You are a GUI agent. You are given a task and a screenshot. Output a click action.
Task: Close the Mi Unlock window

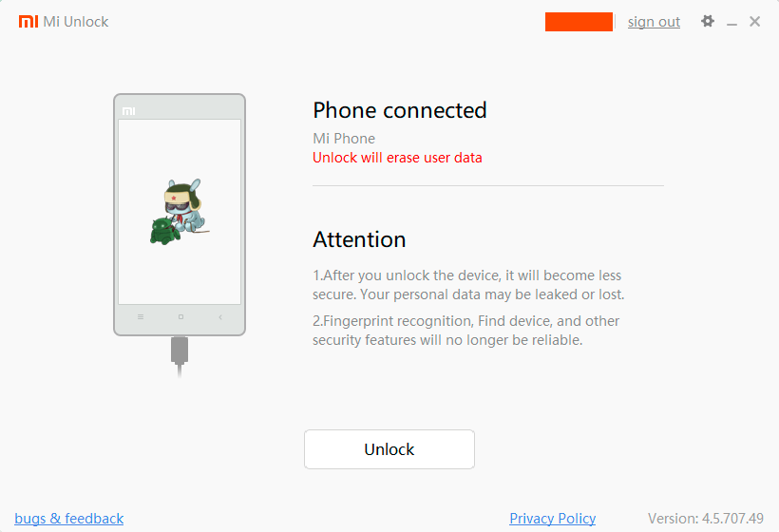point(754,21)
